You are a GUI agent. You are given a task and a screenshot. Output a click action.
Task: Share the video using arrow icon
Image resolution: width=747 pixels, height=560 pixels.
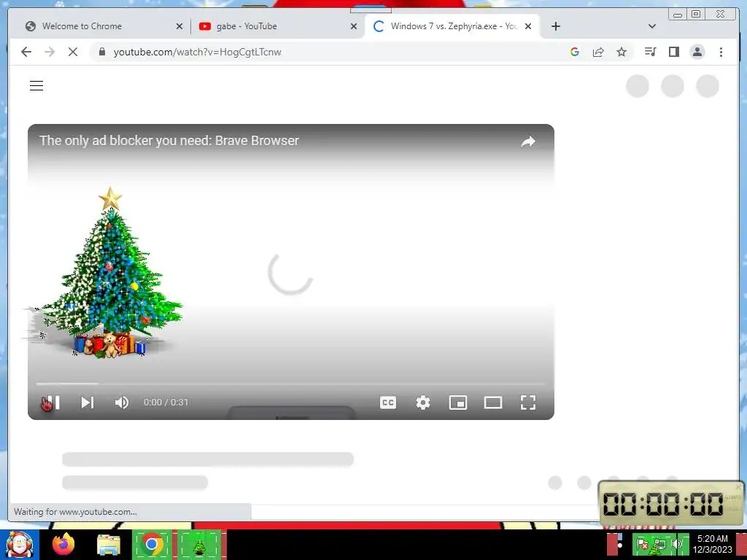point(528,141)
